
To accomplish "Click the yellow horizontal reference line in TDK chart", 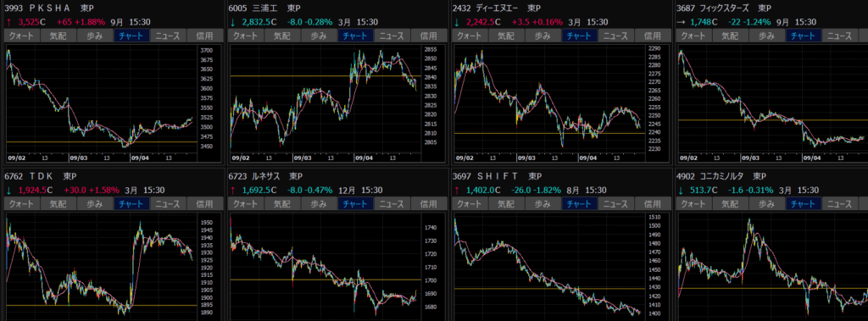I will coord(101,306).
